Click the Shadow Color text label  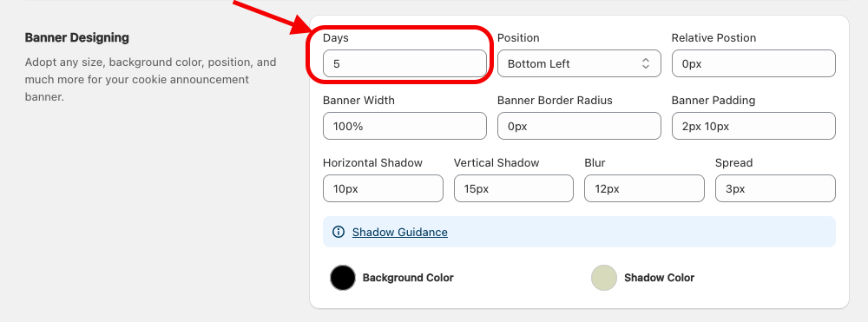point(660,278)
